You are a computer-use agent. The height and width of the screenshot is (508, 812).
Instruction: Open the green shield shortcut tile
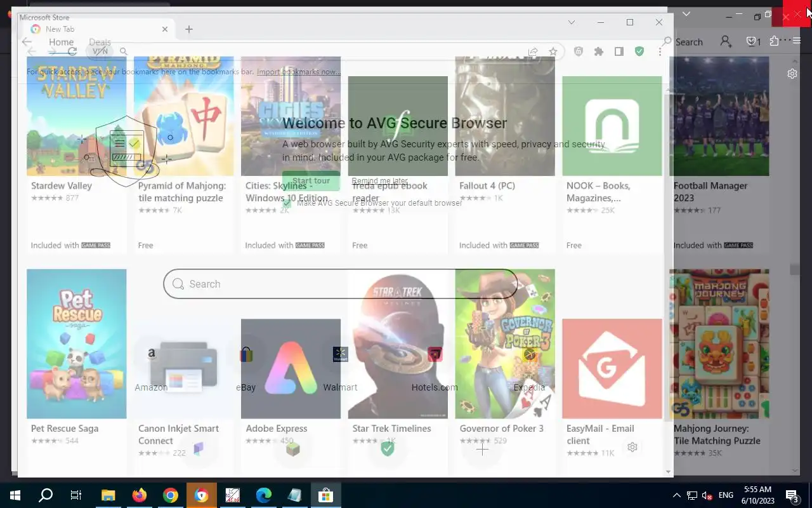click(x=388, y=450)
